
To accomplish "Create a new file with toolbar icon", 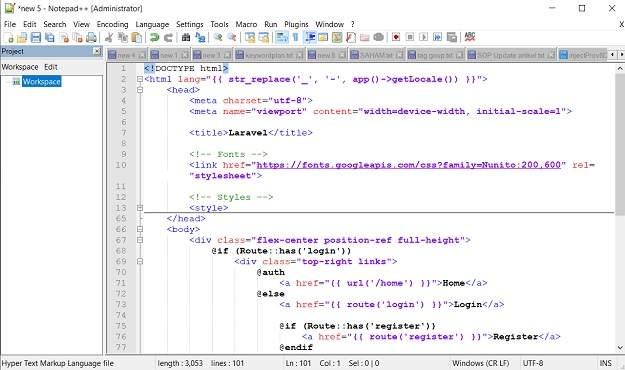I will tap(9, 38).
